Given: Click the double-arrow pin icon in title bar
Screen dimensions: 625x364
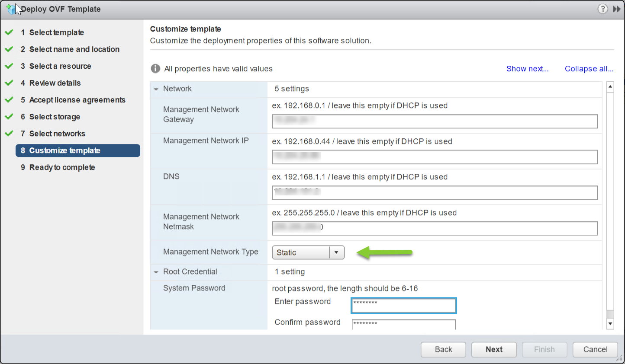Looking at the screenshot, I should [616, 9].
